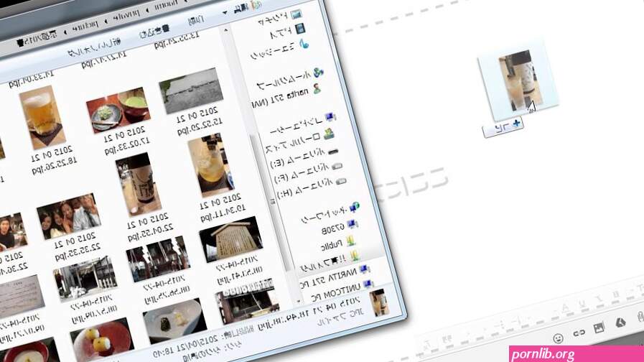
Task: Click the insert photo icon in compose bar
Action: point(599,328)
